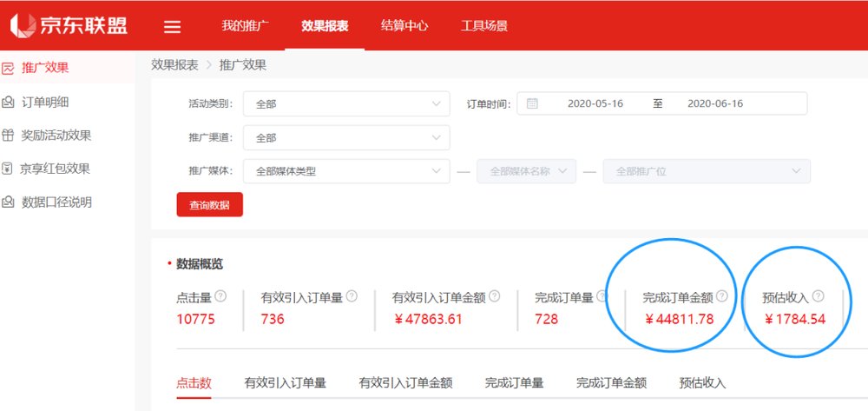Screen dimensions: 868x411
Task: Click the 奖励活动效果 gift icon
Action: 8,136
